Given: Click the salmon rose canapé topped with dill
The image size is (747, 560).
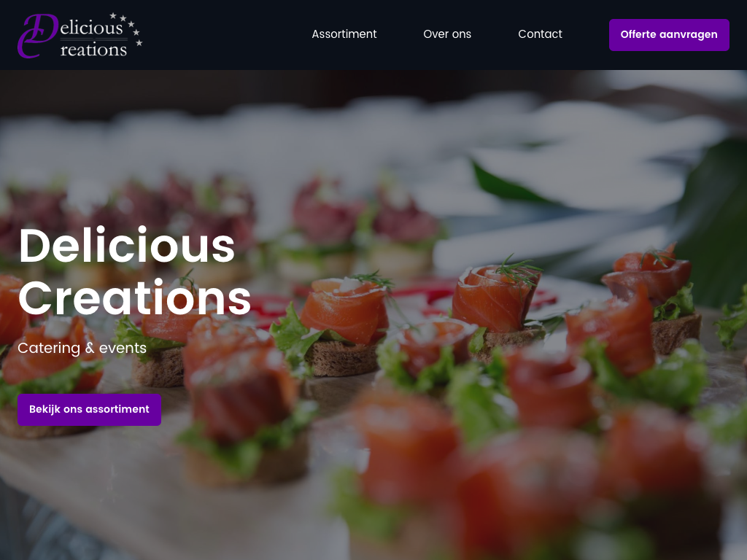Looking at the screenshot, I should pyautogui.click(x=495, y=297).
